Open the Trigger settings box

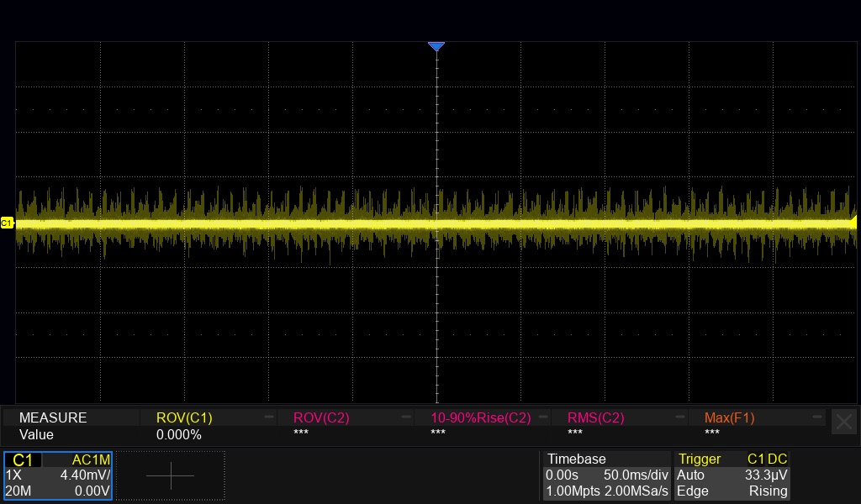click(x=732, y=475)
